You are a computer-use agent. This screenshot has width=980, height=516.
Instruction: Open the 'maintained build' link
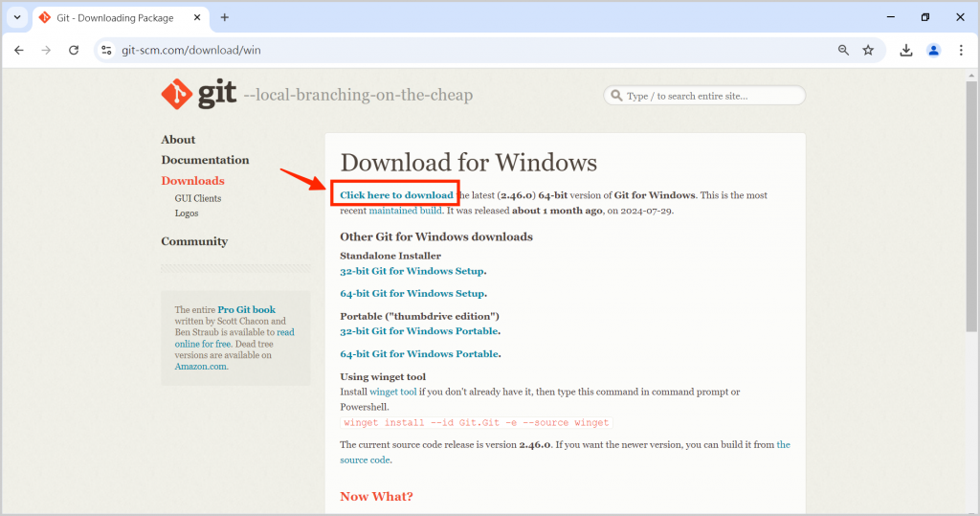[x=405, y=211]
